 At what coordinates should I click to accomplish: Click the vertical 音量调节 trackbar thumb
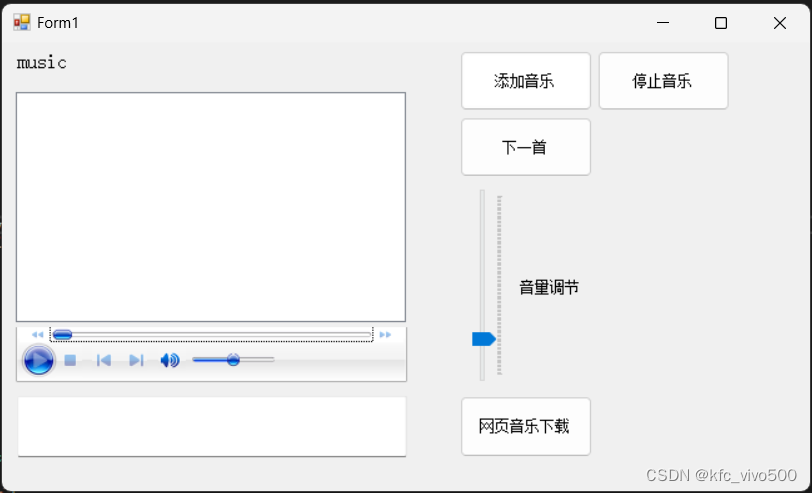pos(484,339)
